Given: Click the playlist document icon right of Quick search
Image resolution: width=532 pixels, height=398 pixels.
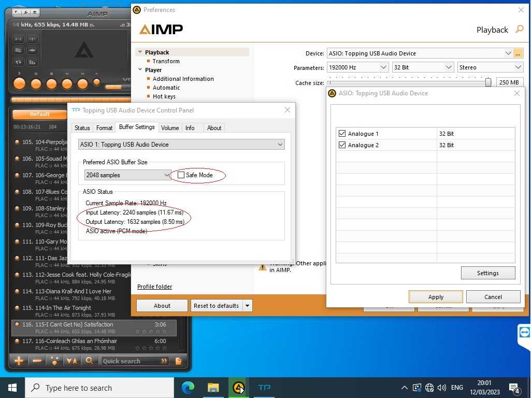Looking at the screenshot, I should click(178, 361).
